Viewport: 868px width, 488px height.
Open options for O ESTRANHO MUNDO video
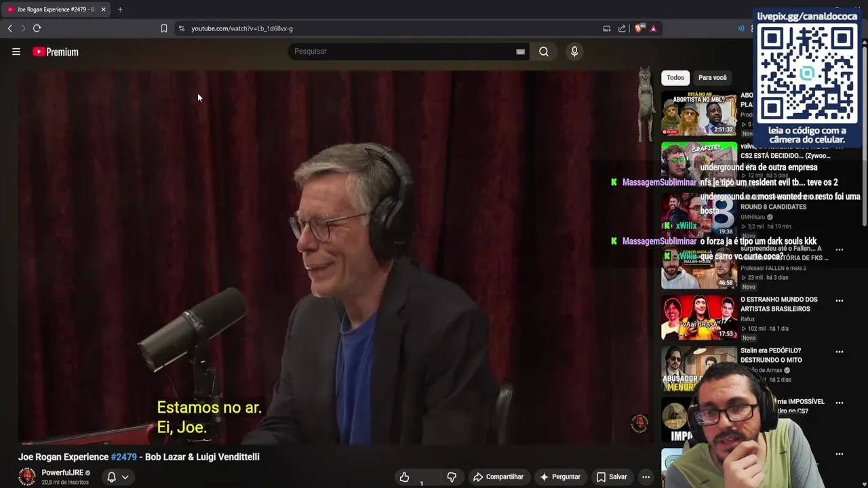coord(840,300)
